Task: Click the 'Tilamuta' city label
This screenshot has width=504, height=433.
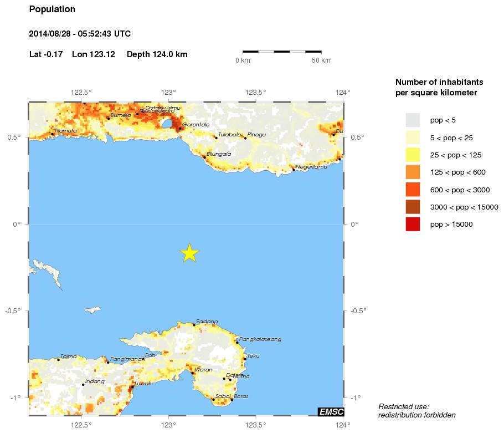Action: click(65, 131)
